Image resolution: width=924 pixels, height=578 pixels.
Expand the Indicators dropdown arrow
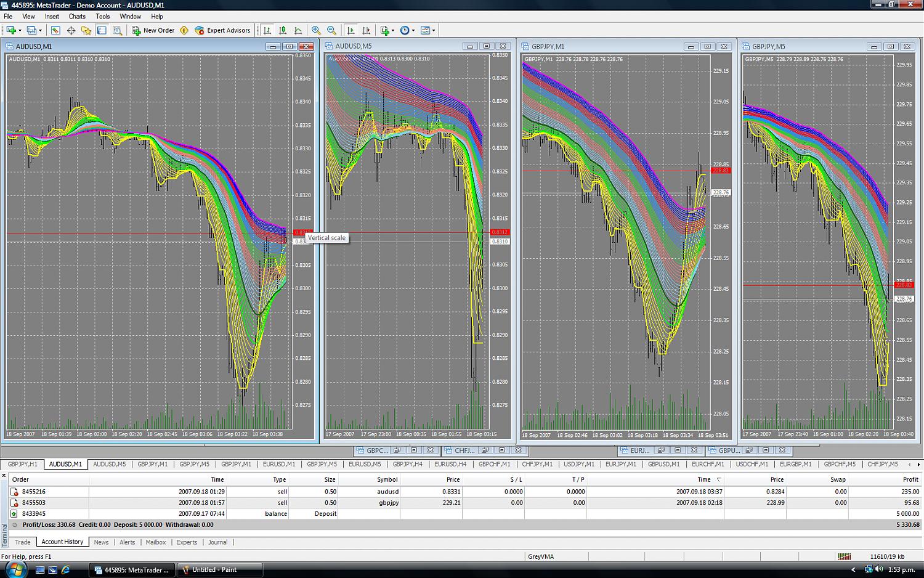pyautogui.click(x=393, y=30)
